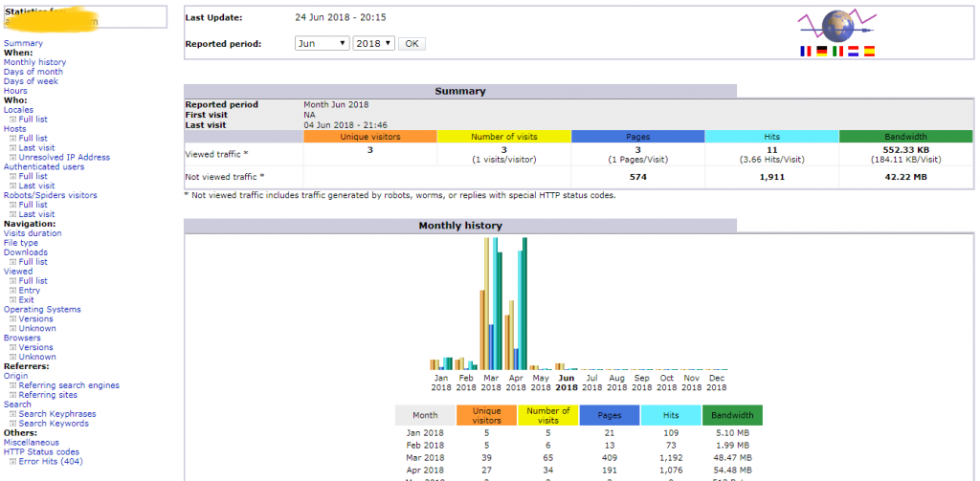Open the Robots/Spiders visitors link
The height and width of the screenshot is (481, 980).
tap(50, 195)
